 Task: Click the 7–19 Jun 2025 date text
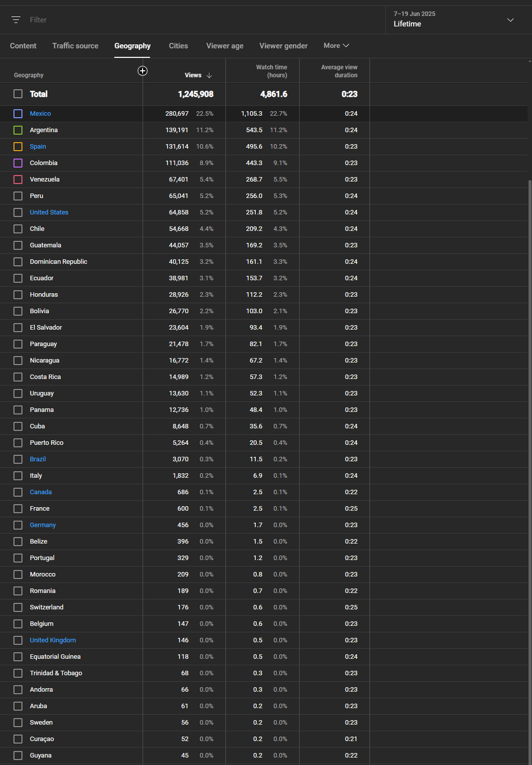[x=414, y=14]
